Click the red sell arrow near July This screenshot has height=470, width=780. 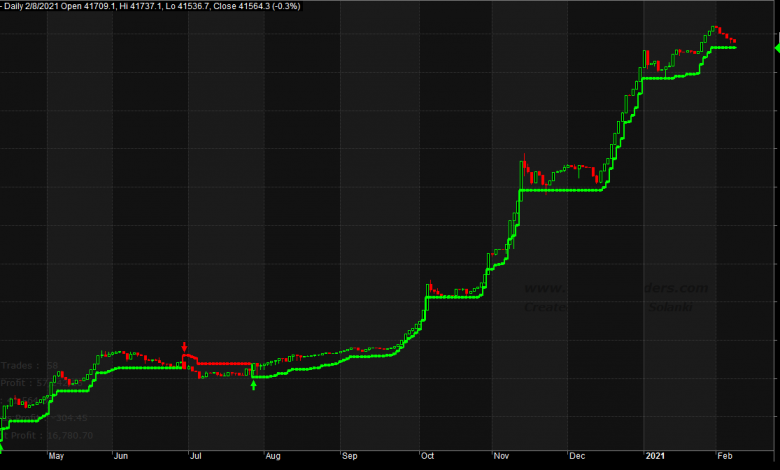(x=184, y=347)
